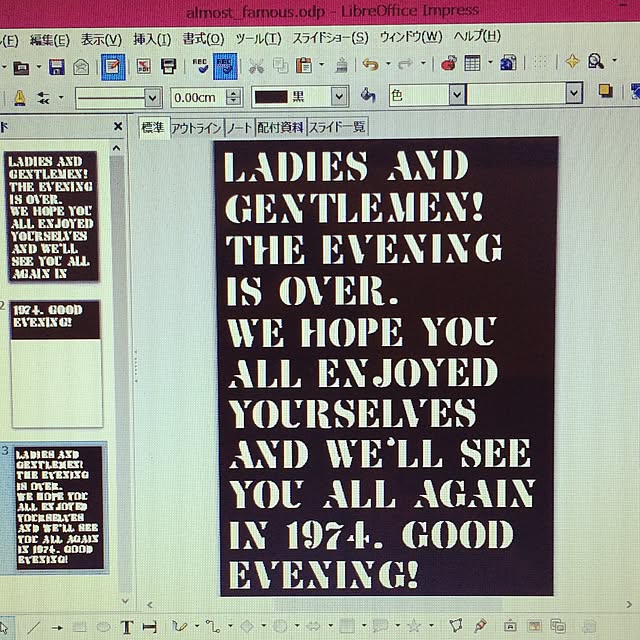640x640 pixels.
Task: Close the slide panel with X
Action: (118, 127)
